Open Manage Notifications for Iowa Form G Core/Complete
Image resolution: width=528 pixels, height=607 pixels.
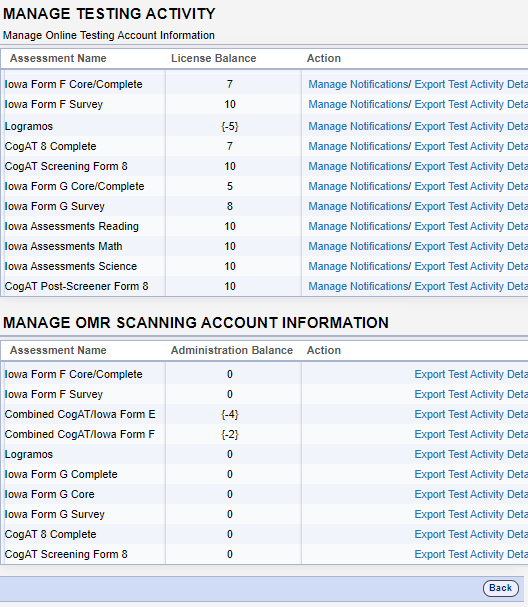359,187
